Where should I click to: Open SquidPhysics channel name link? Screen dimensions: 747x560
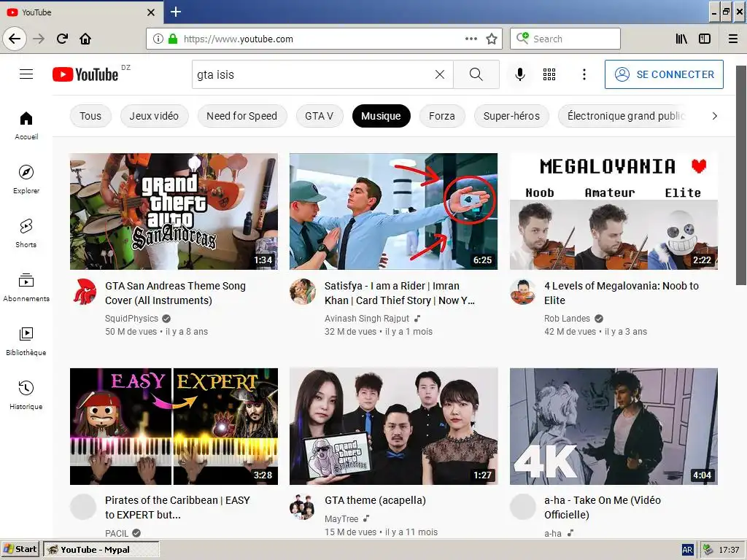(x=131, y=318)
